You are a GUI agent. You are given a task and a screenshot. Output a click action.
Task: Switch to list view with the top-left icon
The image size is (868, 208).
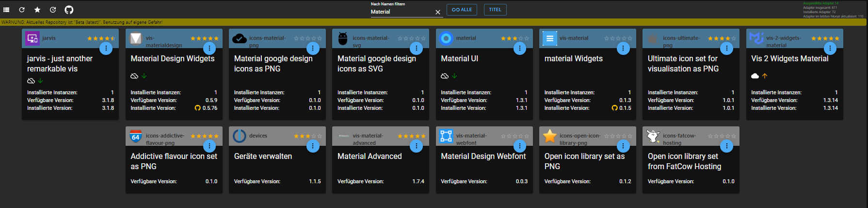coord(7,10)
